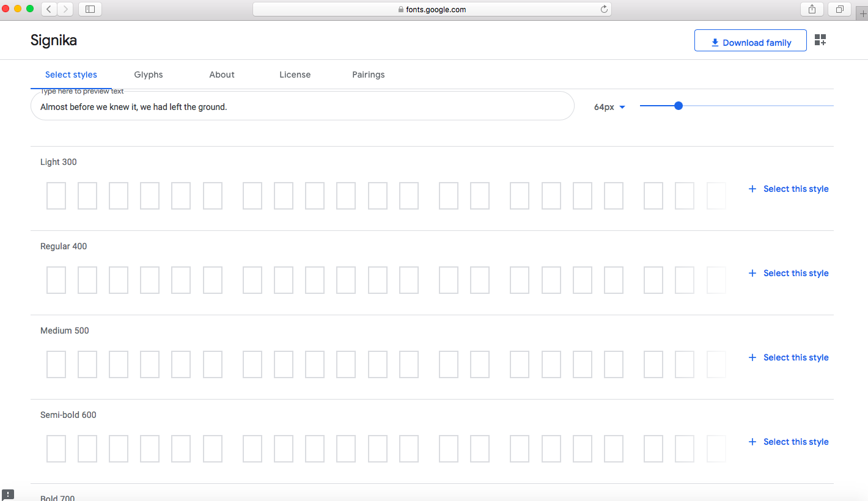Select the Medium 500 style
This screenshot has height=501, width=868.
coord(789,357)
